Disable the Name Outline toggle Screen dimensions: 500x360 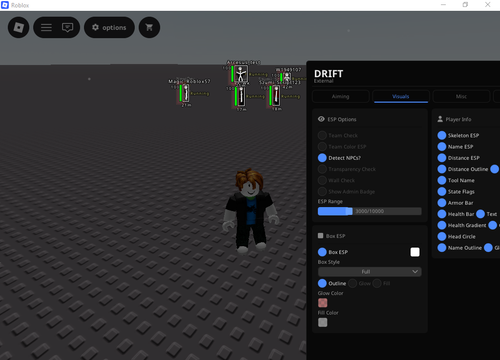(442, 248)
